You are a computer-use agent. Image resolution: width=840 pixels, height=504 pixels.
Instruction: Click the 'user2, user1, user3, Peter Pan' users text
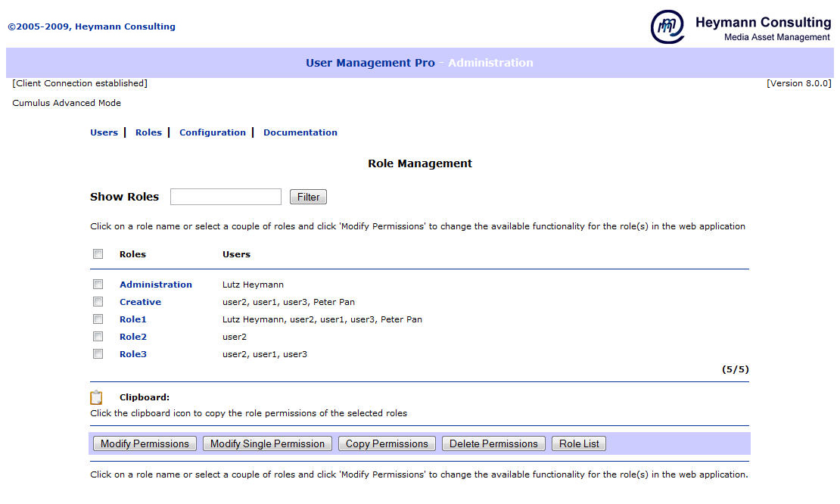(288, 302)
